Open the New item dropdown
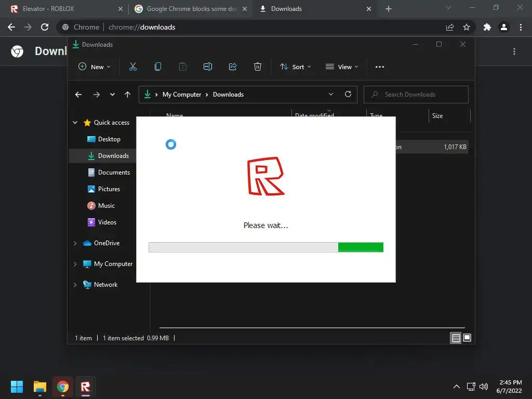Screen dimensions: 532x399 tap(95, 67)
